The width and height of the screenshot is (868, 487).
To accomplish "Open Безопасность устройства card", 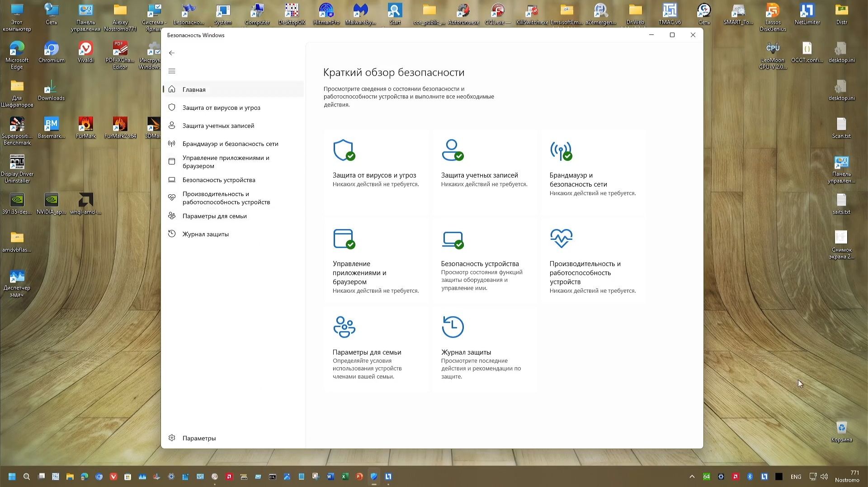I will tap(485, 261).
